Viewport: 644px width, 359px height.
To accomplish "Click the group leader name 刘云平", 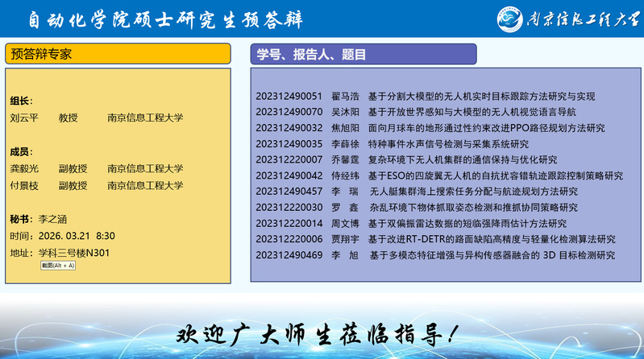I will pyautogui.click(x=24, y=118).
